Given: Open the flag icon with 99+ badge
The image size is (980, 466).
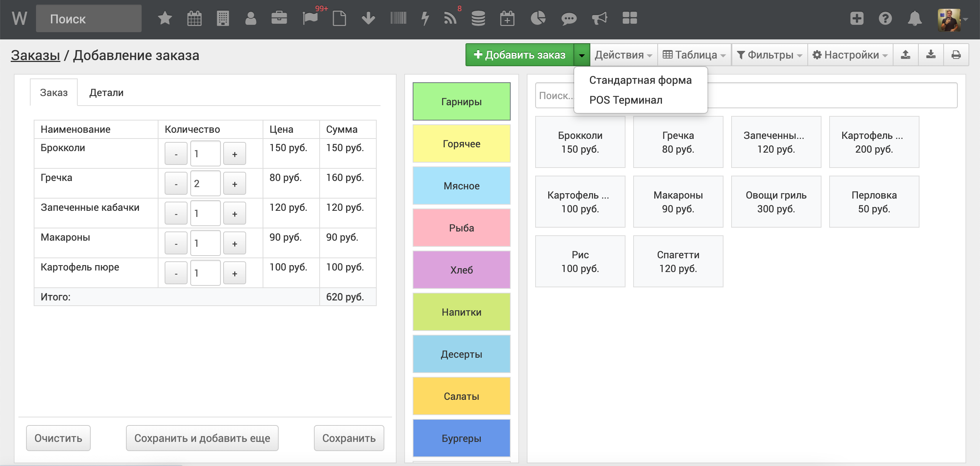Looking at the screenshot, I should pos(310,18).
